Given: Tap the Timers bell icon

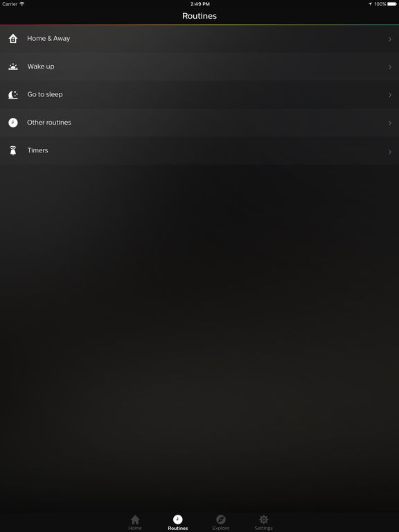Looking at the screenshot, I should 13,150.
